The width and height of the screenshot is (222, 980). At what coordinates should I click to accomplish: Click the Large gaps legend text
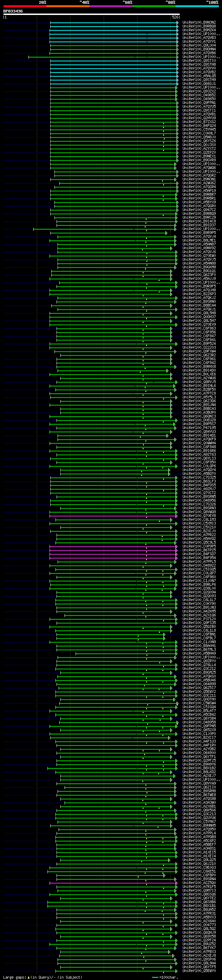coord(43,977)
